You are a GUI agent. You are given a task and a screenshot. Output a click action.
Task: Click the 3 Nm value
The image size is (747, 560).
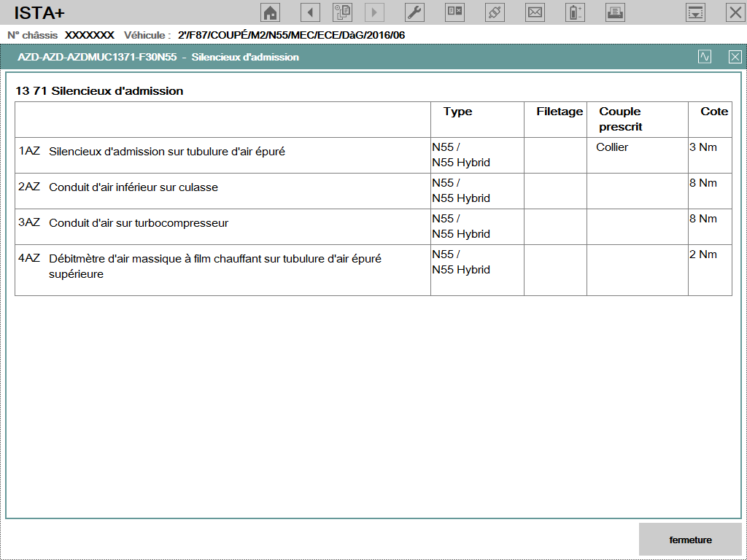[x=703, y=147]
